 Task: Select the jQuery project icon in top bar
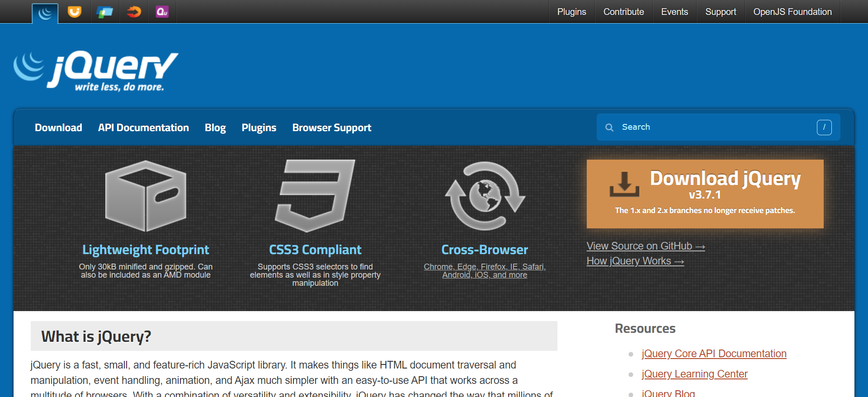45,13
